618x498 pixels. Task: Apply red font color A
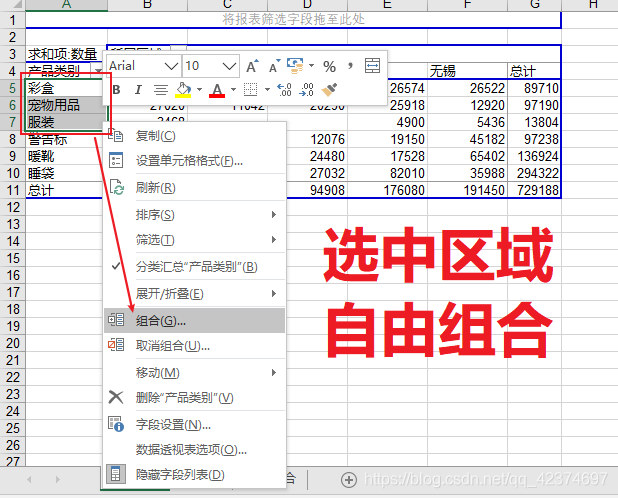coord(217,90)
